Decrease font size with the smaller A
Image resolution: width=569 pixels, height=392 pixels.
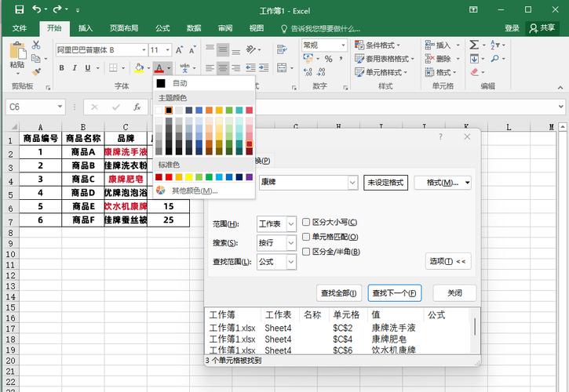tap(192, 49)
